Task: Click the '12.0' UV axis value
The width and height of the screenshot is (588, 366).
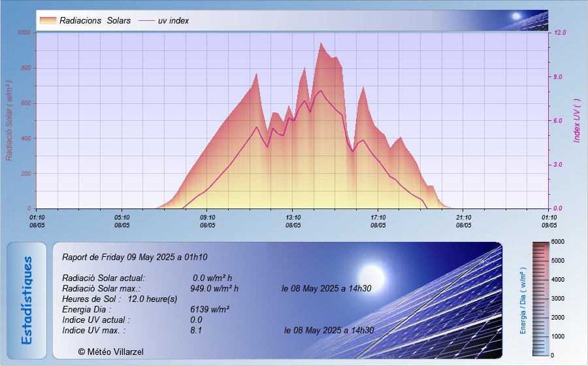Action: click(560, 33)
